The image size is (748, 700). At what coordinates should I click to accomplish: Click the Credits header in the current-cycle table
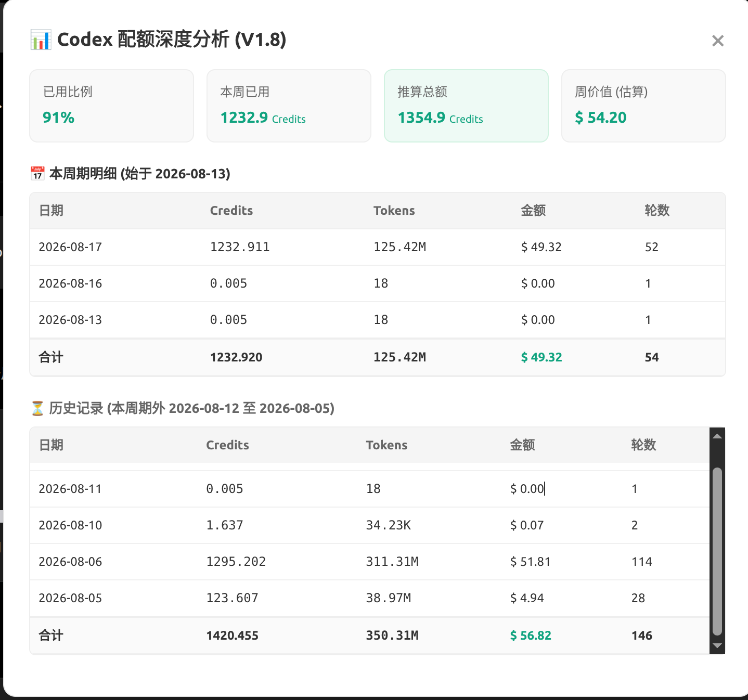231,211
